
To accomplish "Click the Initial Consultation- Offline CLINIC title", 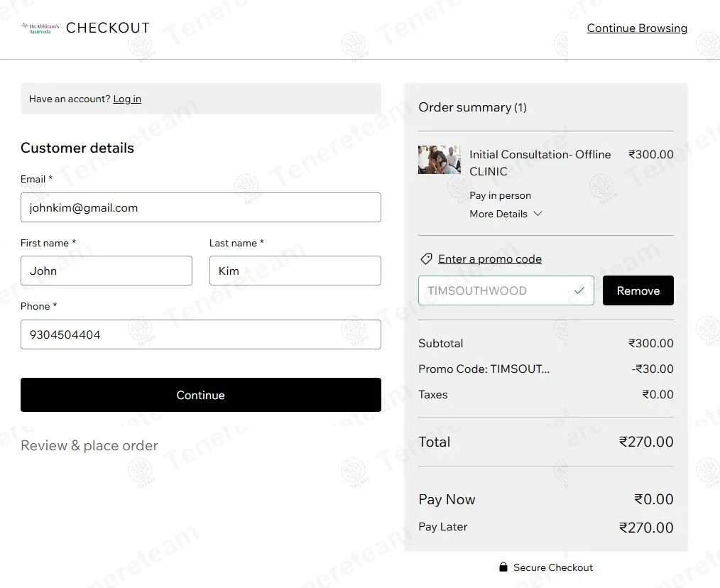I will (x=540, y=163).
